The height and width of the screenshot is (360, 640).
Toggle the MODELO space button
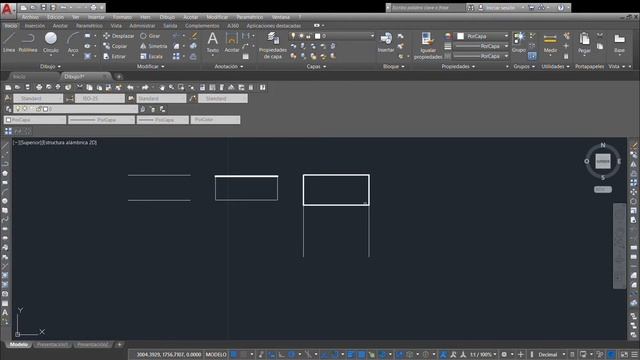(216, 354)
